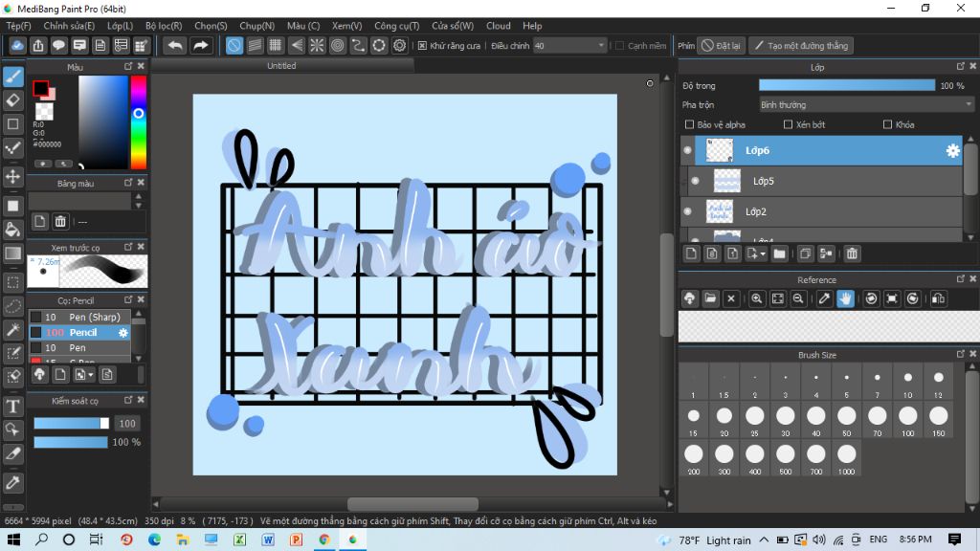Undock the Màu color panel
This screenshot has width=980, height=551.
128,66
